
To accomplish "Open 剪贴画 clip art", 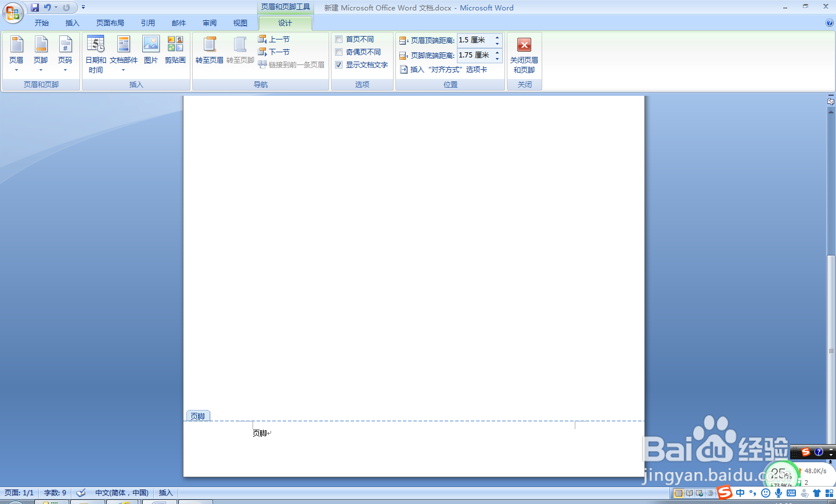I will [175, 50].
